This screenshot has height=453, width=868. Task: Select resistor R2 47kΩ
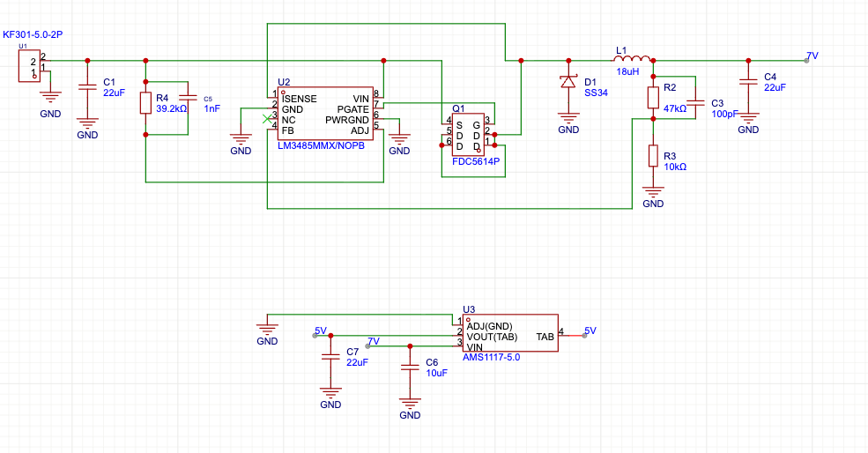point(653,97)
